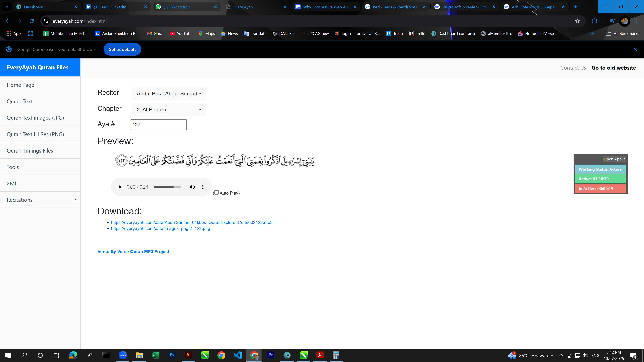Switch to Velvet sofa 5 seater tab

465,7
